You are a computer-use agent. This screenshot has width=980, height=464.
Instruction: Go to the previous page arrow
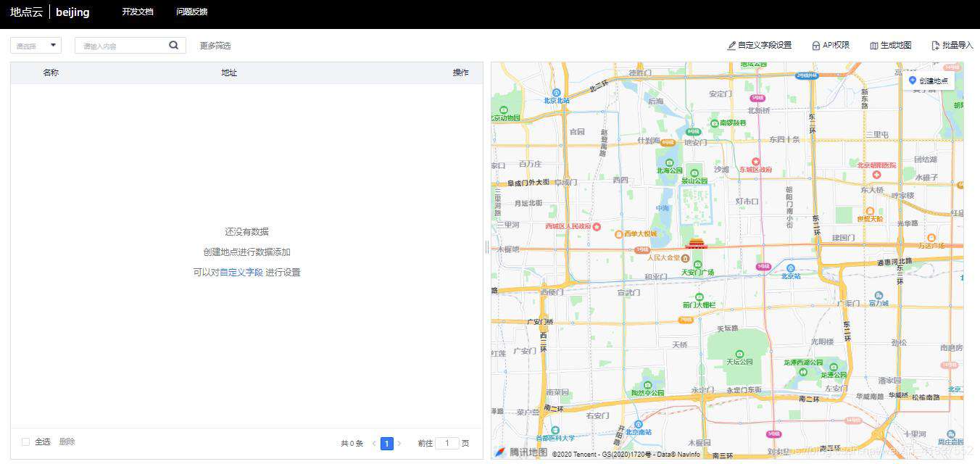pyautogui.click(x=374, y=443)
